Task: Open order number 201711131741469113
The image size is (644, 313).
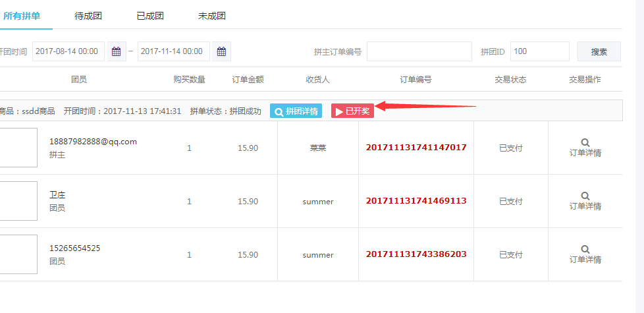Action: coord(416,201)
